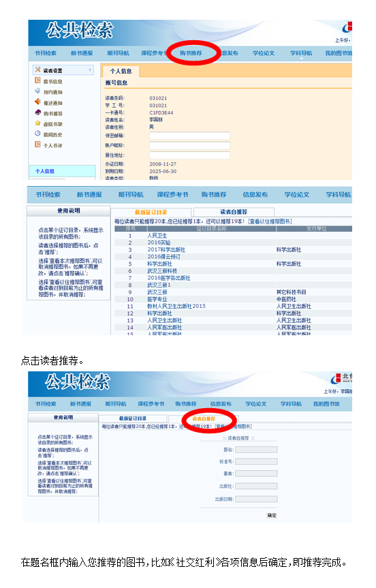Focus the 保密邮箱 text box
The image size is (376, 588).
[189, 136]
